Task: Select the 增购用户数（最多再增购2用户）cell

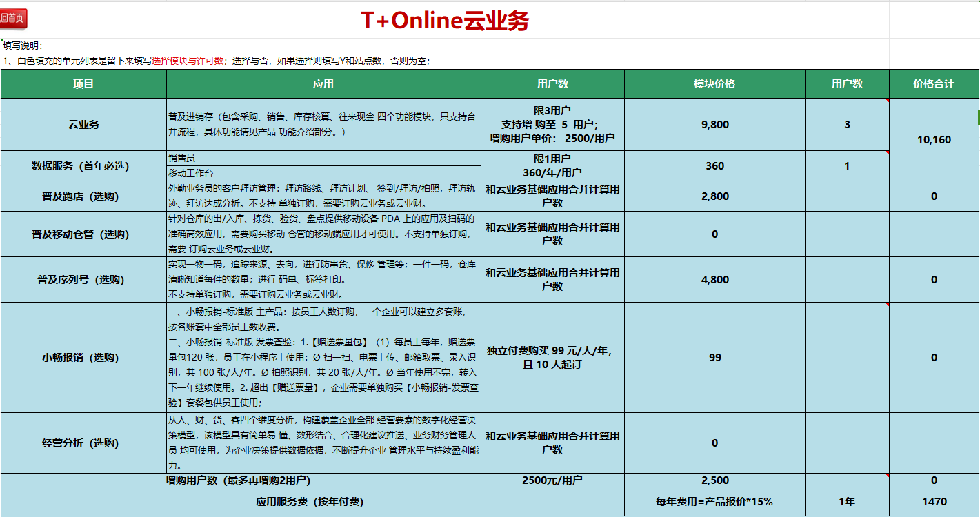Action: [x=241, y=480]
